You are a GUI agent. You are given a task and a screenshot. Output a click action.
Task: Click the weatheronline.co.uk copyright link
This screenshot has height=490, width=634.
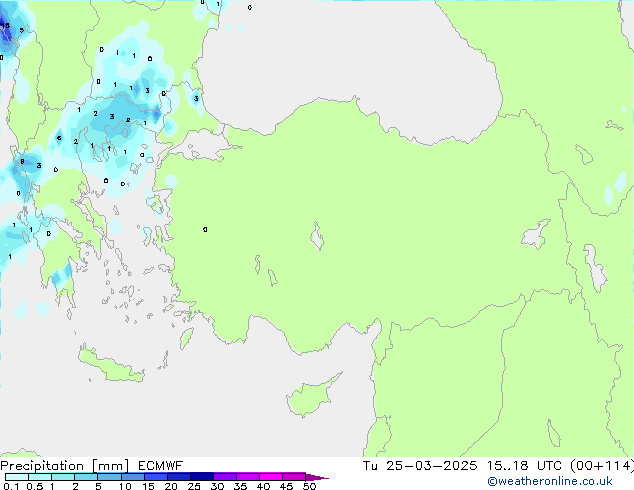tap(549, 481)
